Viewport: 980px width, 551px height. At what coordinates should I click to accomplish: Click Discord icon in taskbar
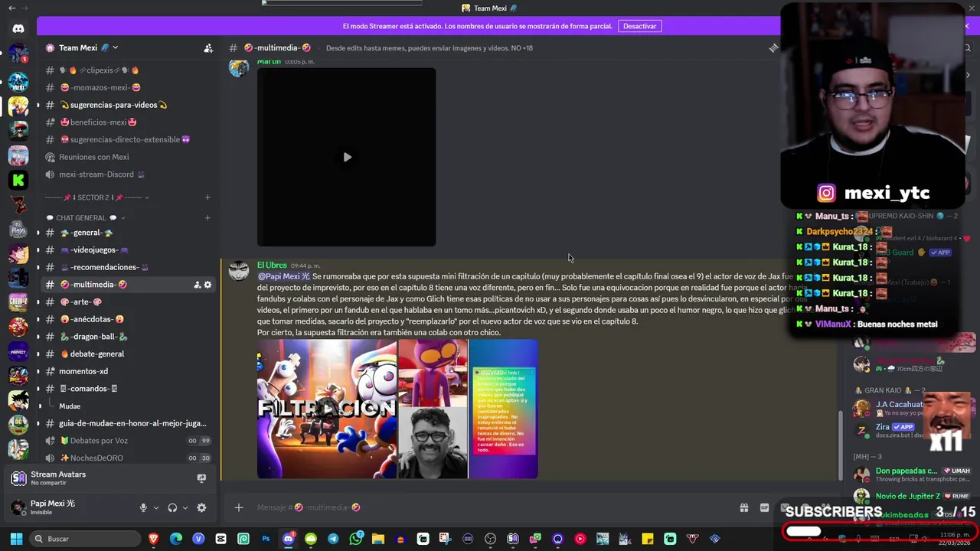pyautogui.click(x=288, y=539)
